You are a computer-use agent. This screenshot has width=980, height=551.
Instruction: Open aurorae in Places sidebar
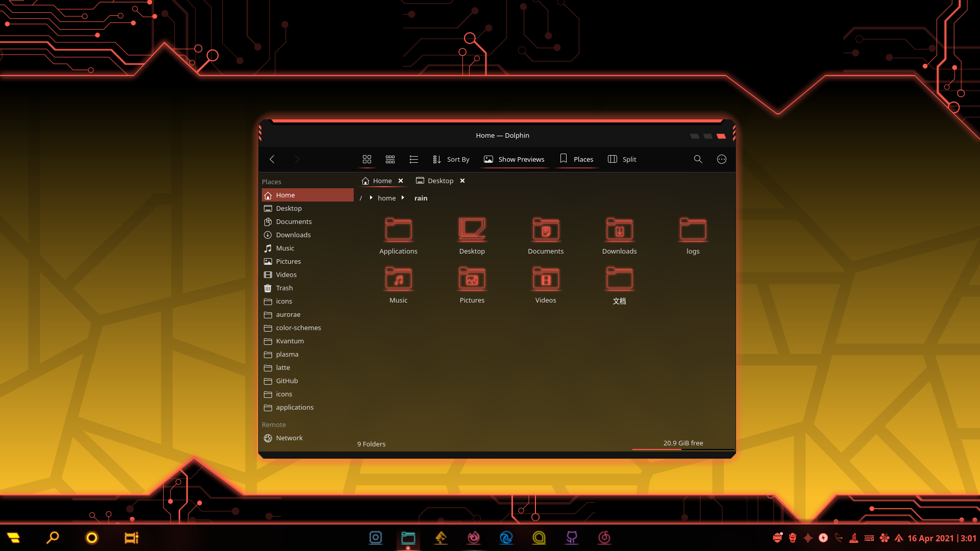click(x=308, y=314)
